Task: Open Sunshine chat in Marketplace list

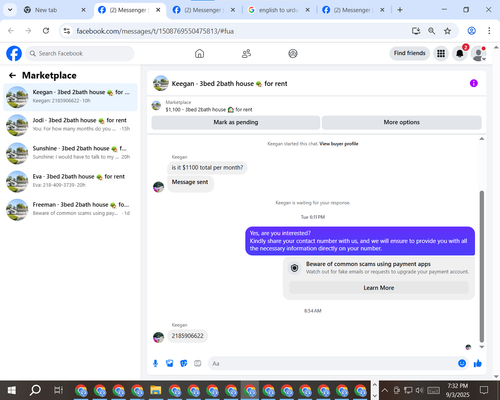Action: click(x=70, y=153)
